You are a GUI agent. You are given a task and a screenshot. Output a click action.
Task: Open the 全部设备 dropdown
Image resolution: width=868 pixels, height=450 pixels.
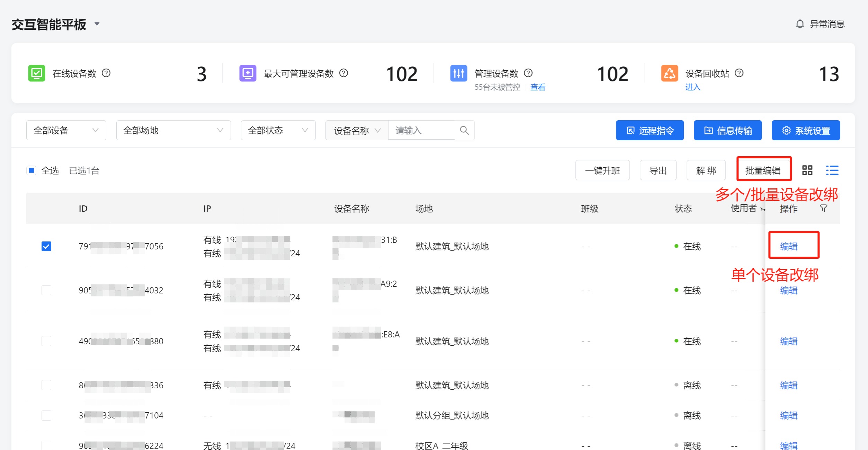point(66,130)
